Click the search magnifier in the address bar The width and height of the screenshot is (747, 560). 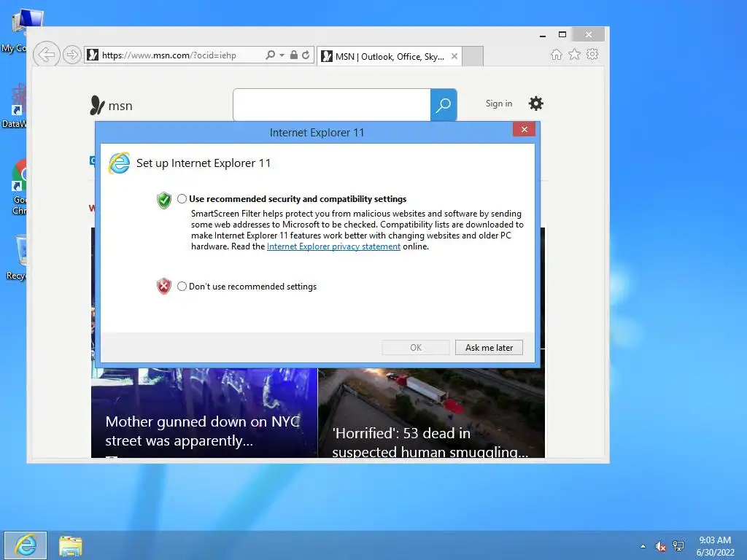click(270, 55)
